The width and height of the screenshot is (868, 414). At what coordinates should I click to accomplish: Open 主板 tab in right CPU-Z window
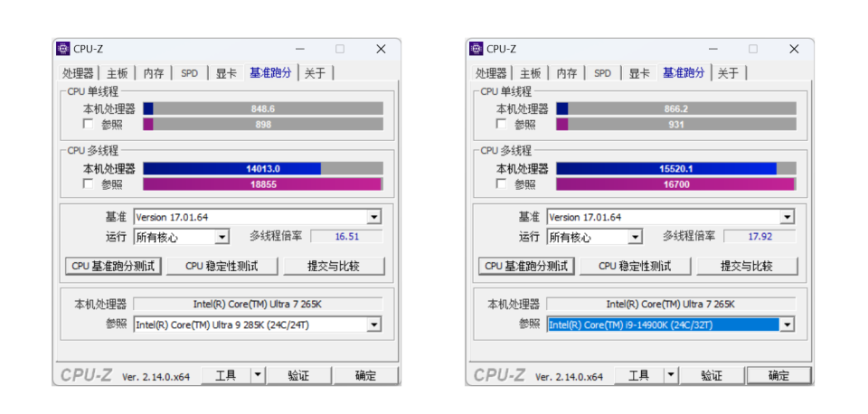531,73
